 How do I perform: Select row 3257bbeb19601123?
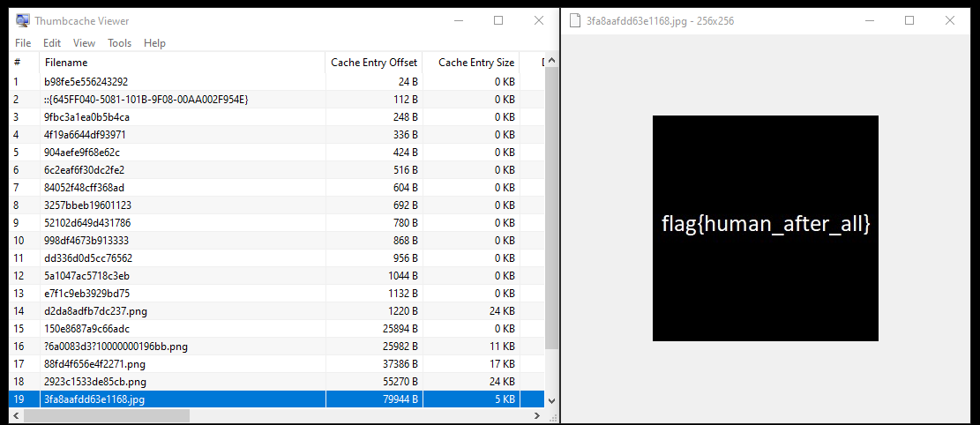277,205
